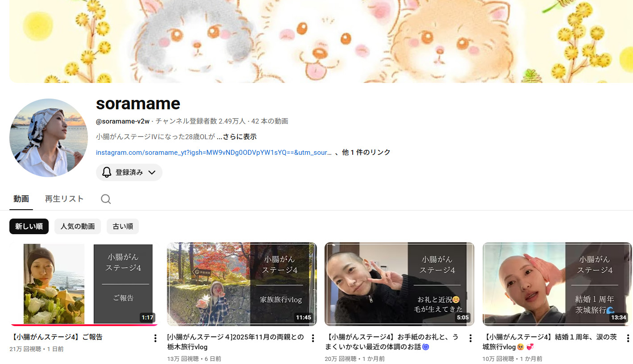The width and height of the screenshot is (633, 364).
Task: Open more options for お手紙のお礼 video
Action: click(471, 338)
